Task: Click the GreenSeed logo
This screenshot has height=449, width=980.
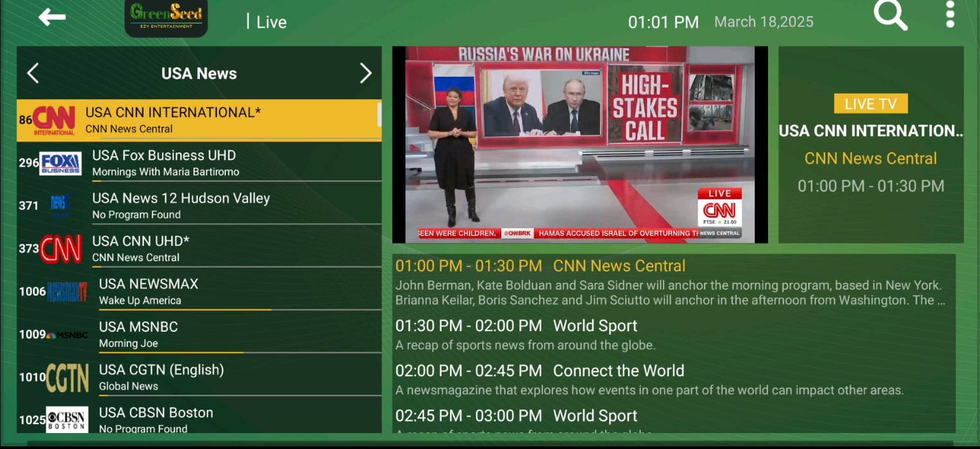Action: (166, 17)
